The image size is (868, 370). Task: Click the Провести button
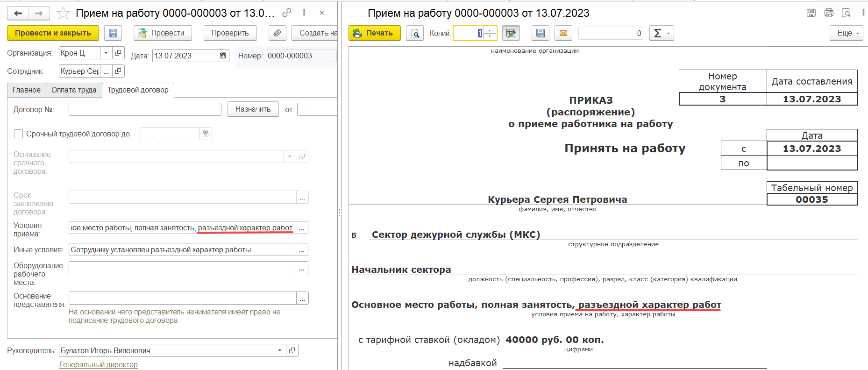[x=163, y=33]
